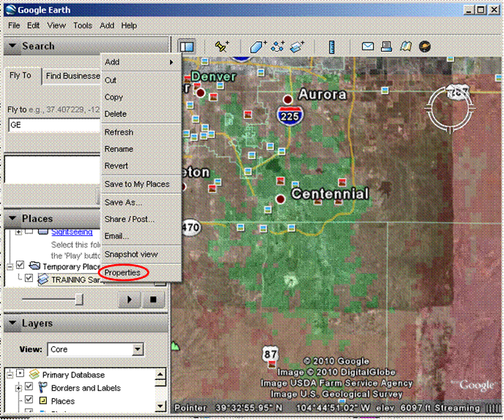Open the Add submenu in context menu
Viewport: 504px width, 420px height.
click(140, 62)
